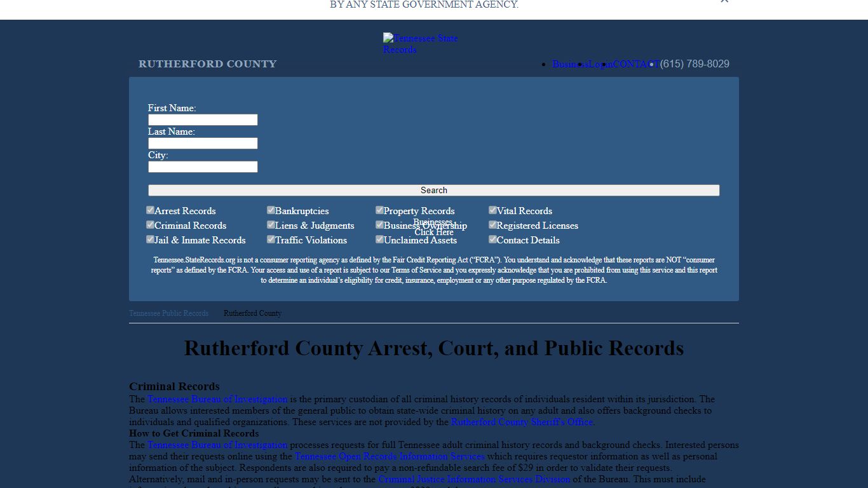This screenshot has height=488, width=868.
Task: Focus the City input field
Action: click(x=203, y=167)
